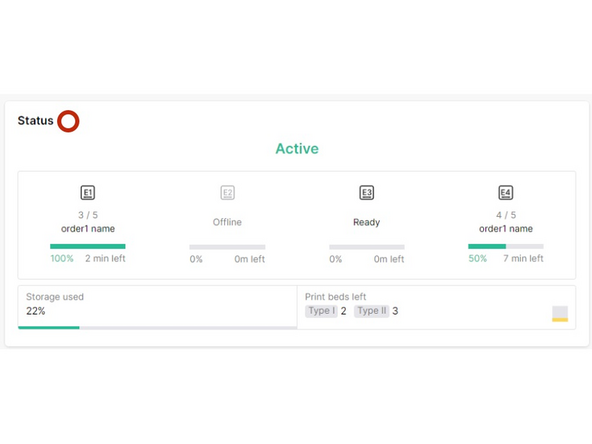592x444 pixels.
Task: Click the Type I print bed tag
Action: click(x=321, y=311)
